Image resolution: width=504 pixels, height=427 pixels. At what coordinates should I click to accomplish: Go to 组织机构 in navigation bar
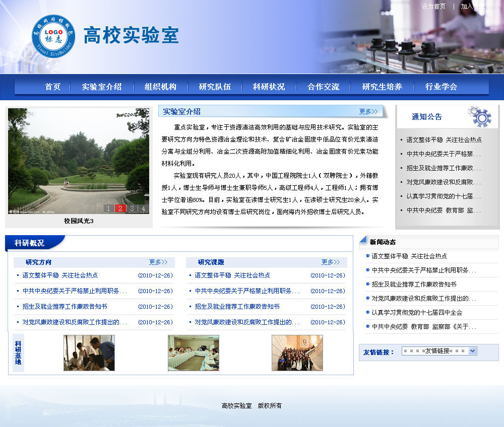[160, 87]
